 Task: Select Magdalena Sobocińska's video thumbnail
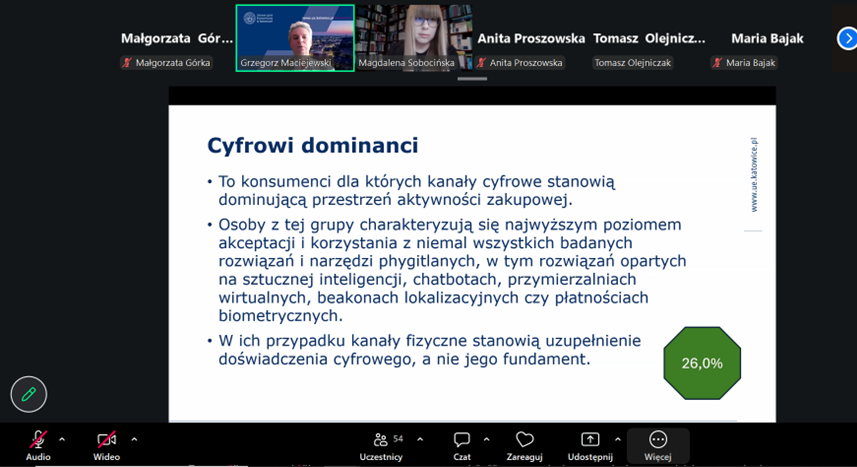(x=414, y=38)
